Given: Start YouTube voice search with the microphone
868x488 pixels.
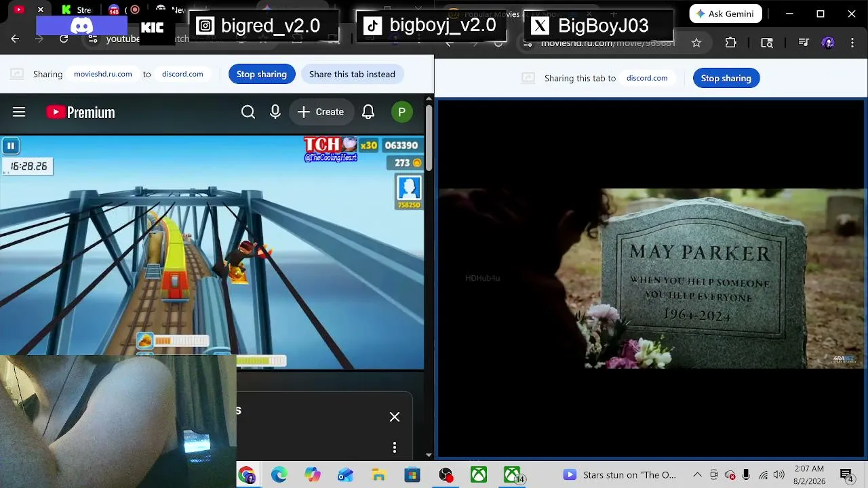Looking at the screenshot, I should (275, 112).
